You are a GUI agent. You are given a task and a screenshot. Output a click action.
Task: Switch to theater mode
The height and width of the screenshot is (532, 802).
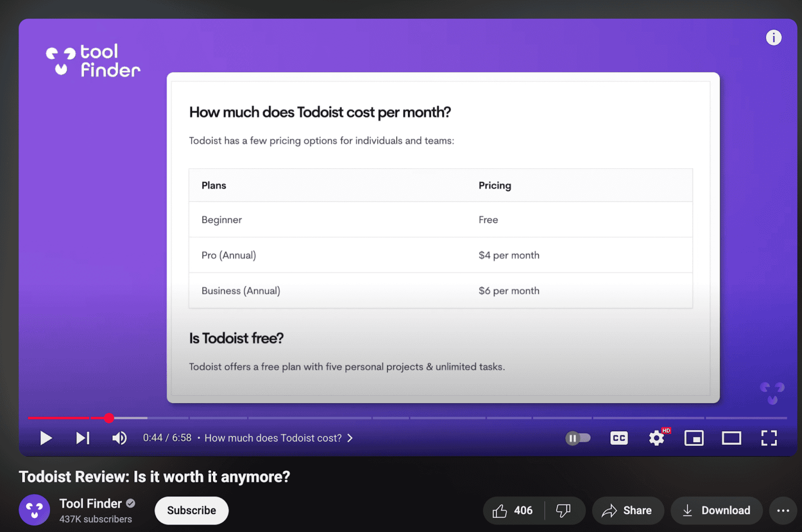pos(731,438)
